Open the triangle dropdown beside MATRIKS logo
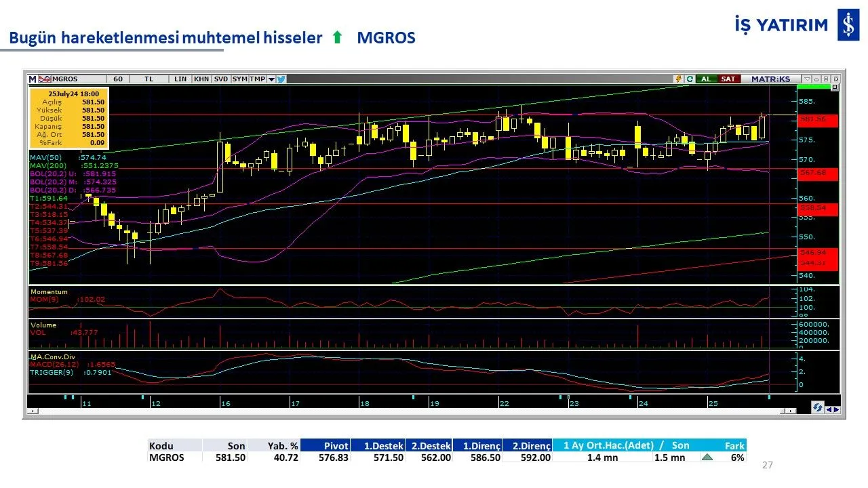Screen dimensions: 868x488 point(807,79)
